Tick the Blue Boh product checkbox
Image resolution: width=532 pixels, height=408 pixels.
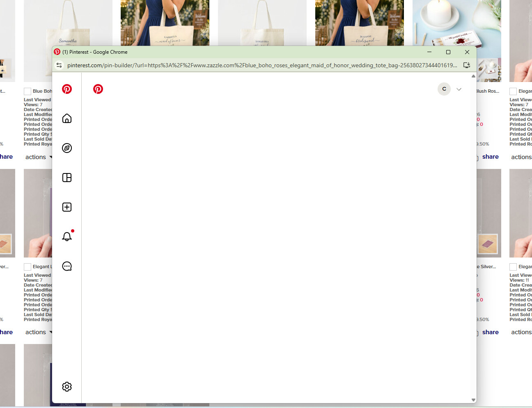tap(28, 91)
